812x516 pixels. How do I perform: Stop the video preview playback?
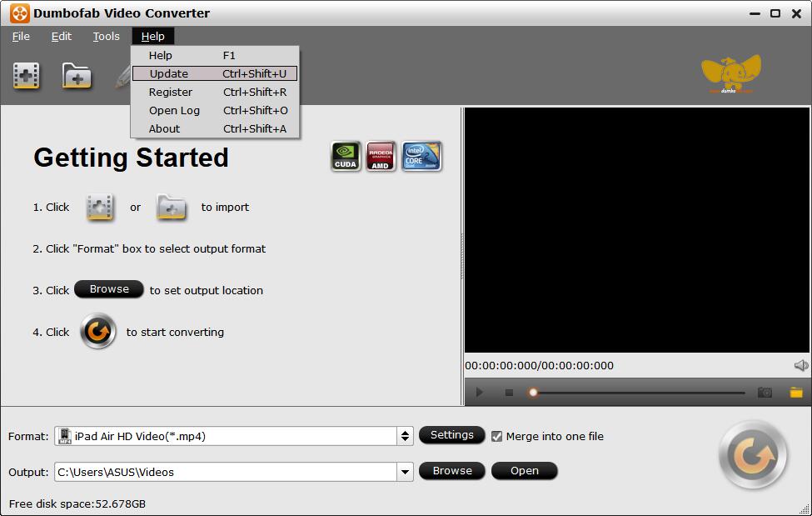(509, 392)
